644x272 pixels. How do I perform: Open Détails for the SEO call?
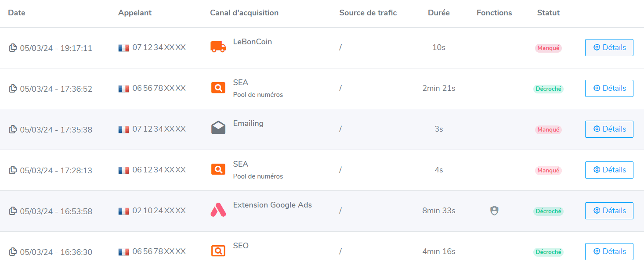tap(609, 251)
